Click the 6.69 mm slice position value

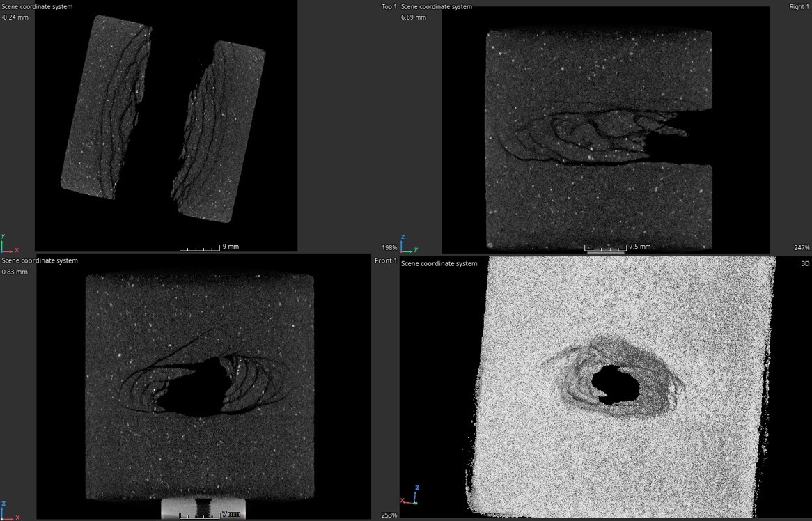(414, 17)
